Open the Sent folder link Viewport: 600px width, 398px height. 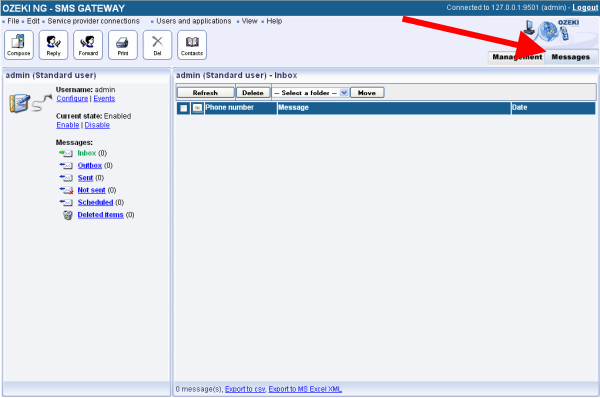[85, 178]
